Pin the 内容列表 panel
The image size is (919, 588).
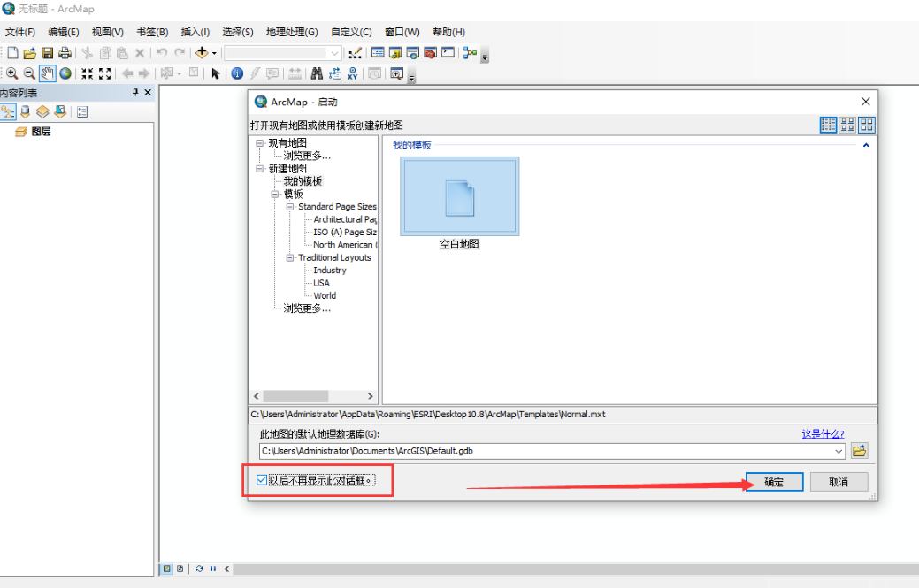coord(135,93)
